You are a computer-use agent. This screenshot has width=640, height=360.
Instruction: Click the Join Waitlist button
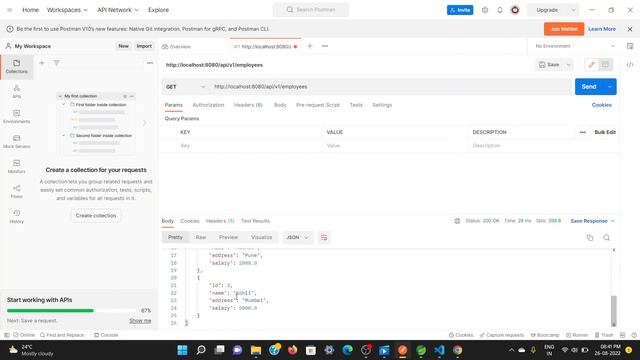pyautogui.click(x=564, y=29)
